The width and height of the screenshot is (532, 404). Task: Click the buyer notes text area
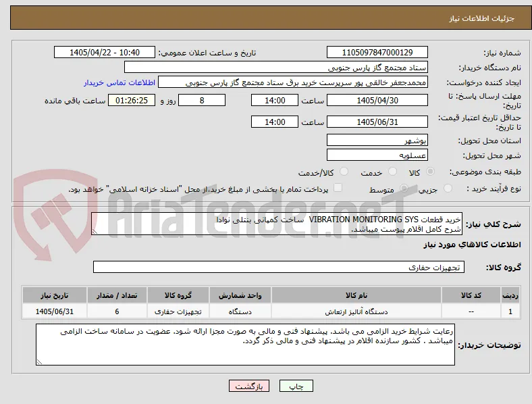245,345
